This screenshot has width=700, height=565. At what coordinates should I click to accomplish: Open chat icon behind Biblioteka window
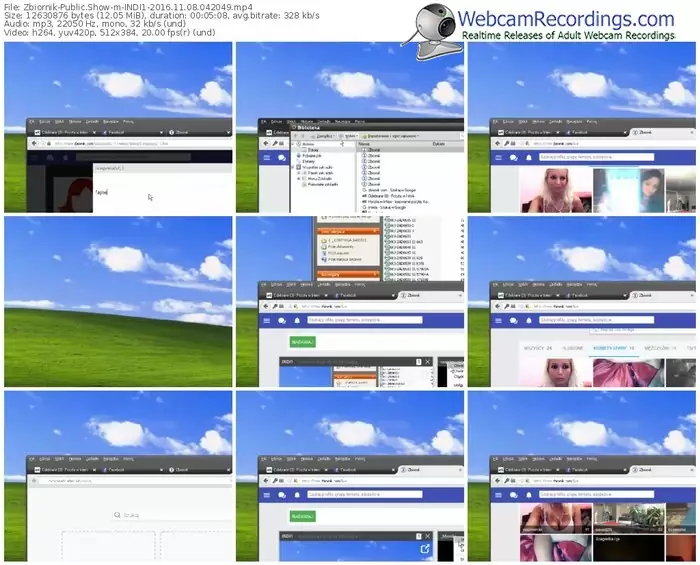click(282, 158)
